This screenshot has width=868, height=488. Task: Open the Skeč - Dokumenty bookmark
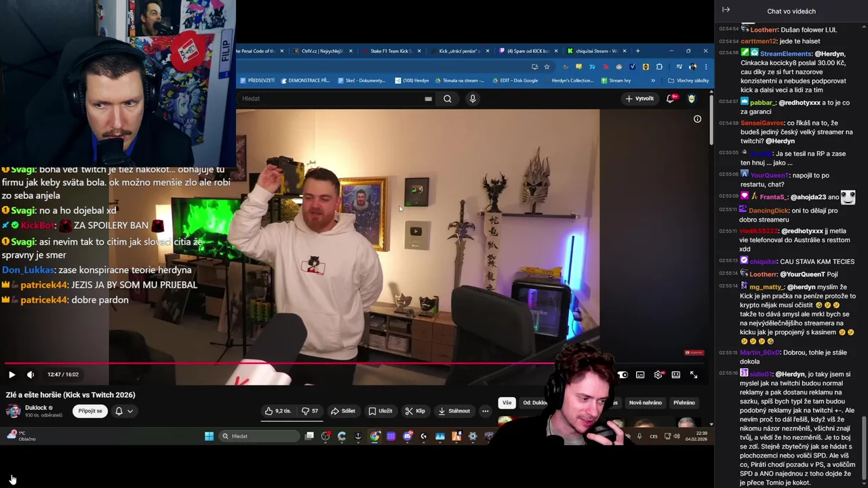(361, 81)
